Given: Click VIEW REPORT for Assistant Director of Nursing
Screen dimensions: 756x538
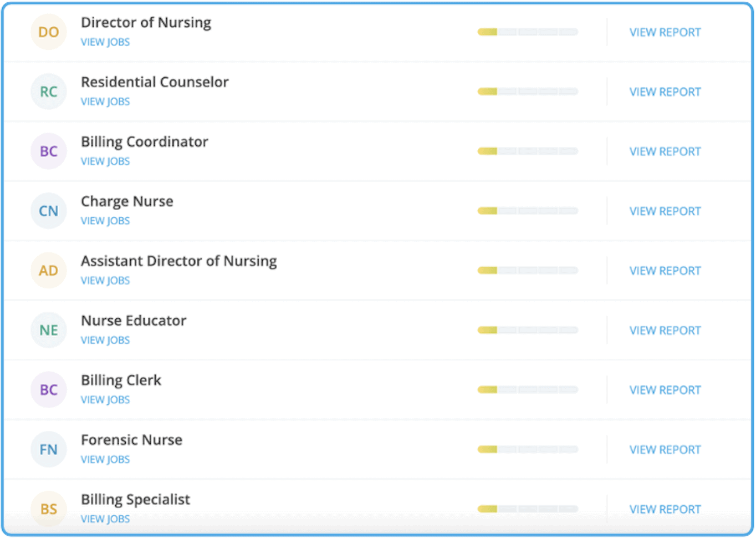Looking at the screenshot, I should [665, 270].
